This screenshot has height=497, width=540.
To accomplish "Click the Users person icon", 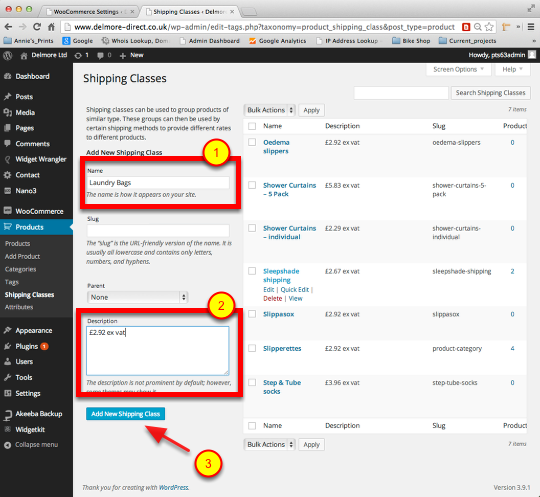I will click(8, 362).
